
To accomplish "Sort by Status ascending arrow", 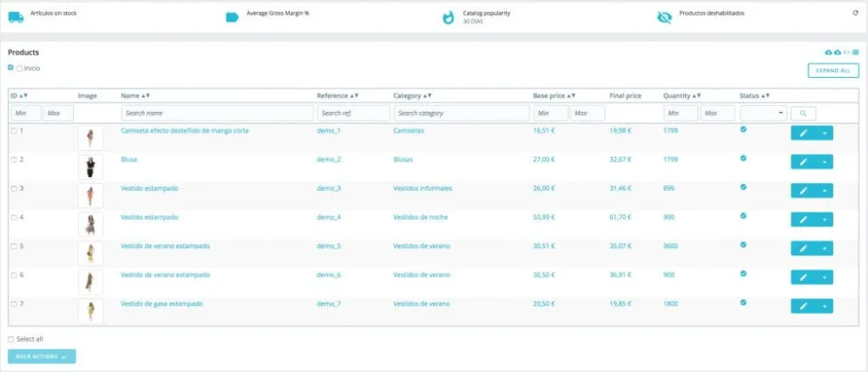I will point(763,96).
